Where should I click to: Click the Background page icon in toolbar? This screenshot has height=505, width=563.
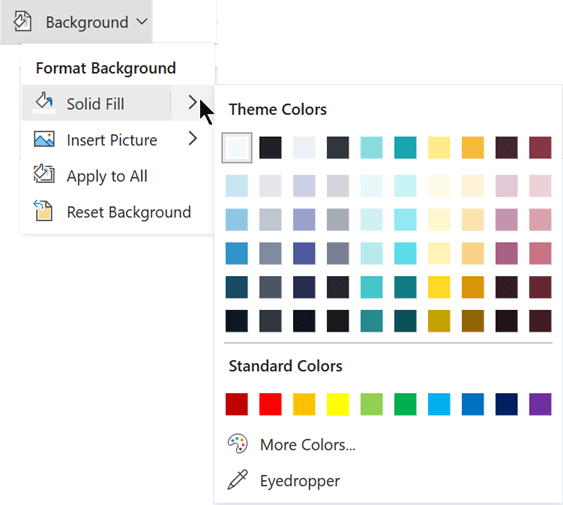(22, 22)
